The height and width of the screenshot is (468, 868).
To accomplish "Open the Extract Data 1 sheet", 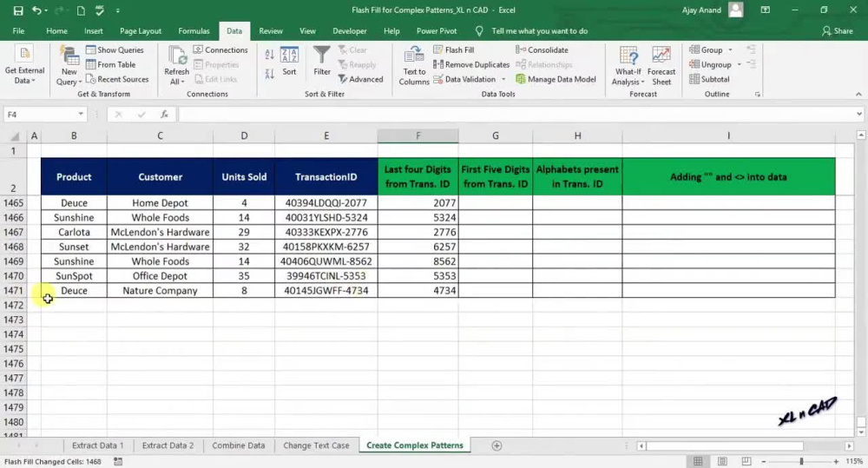I will click(x=98, y=445).
